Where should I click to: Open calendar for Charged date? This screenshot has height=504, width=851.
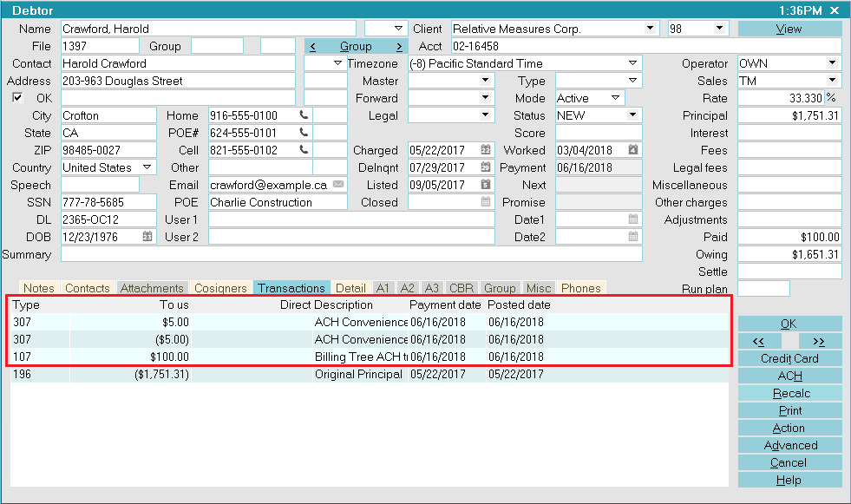(x=486, y=150)
